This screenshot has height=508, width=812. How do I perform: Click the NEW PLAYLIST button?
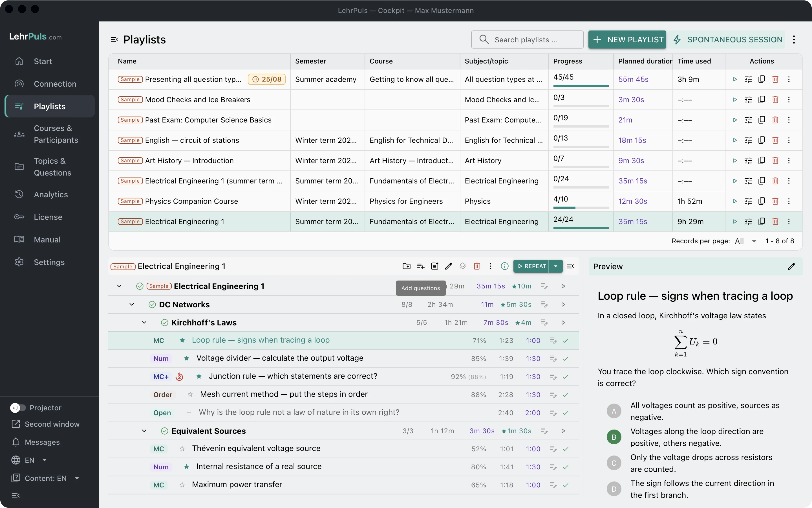tap(627, 40)
